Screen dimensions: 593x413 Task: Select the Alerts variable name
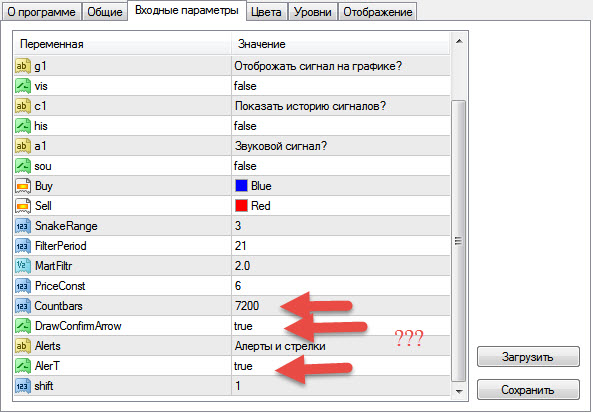tap(48, 346)
